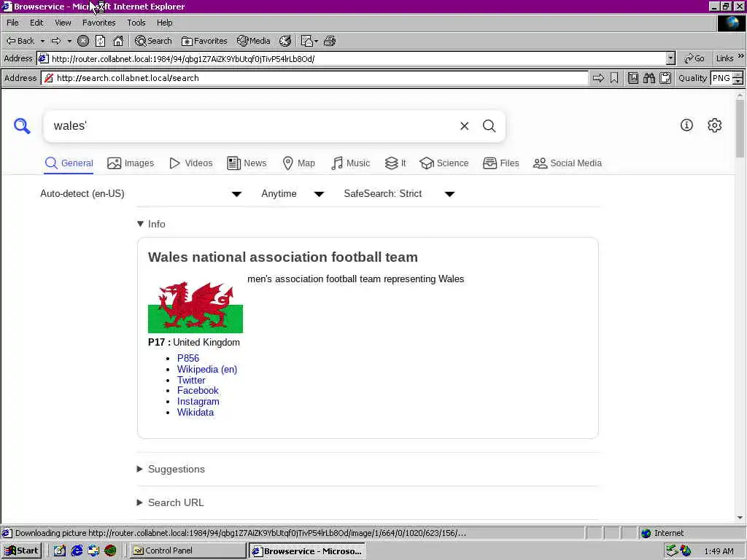Click the IE Back arrow button
Image resolution: width=747 pixels, height=560 pixels.
[x=20, y=41]
